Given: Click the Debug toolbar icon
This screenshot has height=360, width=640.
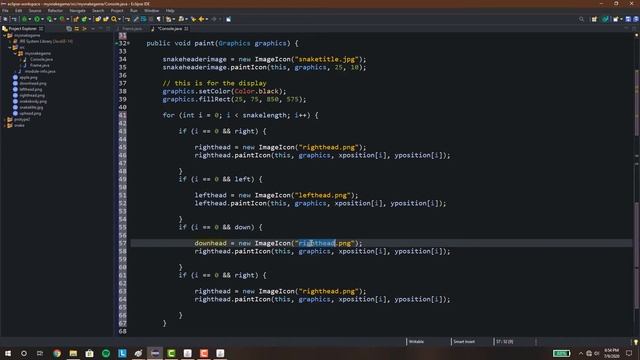Looking at the screenshot, I should pyautogui.click(x=24, y=19).
